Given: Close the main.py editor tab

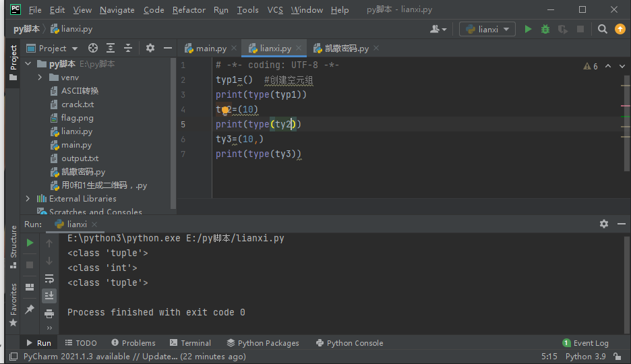Looking at the screenshot, I should click(234, 49).
